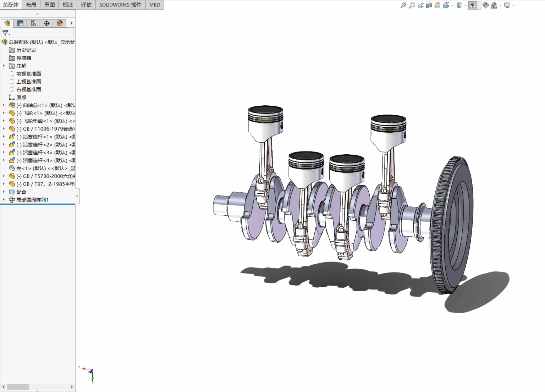Screen dimensions: 545x392
Task: Click the feature tree filter funnel
Action: pyautogui.click(x=5, y=33)
